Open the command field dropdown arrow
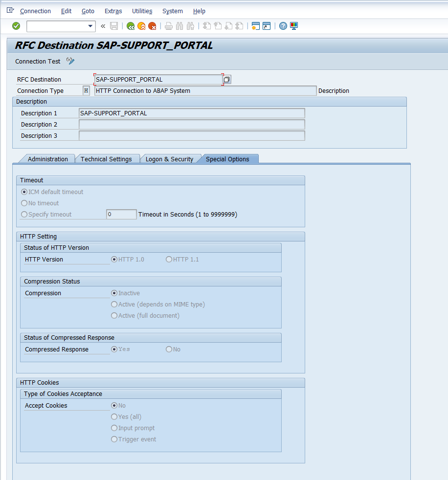The width and height of the screenshot is (448, 480). pos(90,26)
